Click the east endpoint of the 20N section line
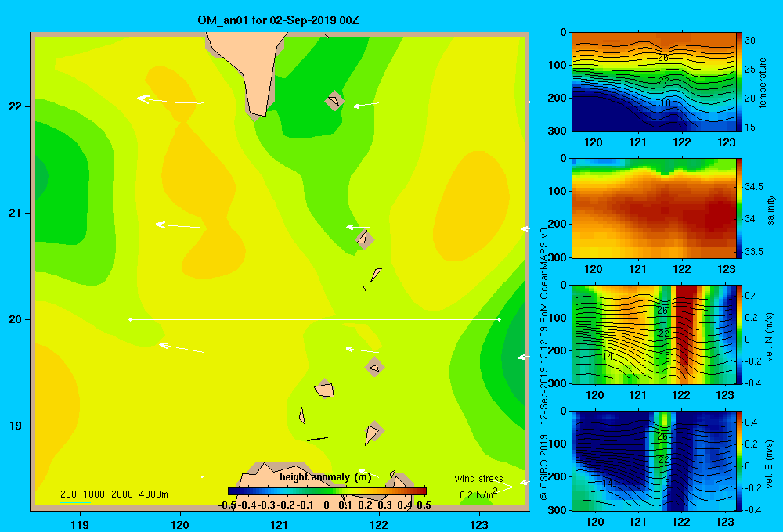The image size is (783, 532). [x=500, y=319]
